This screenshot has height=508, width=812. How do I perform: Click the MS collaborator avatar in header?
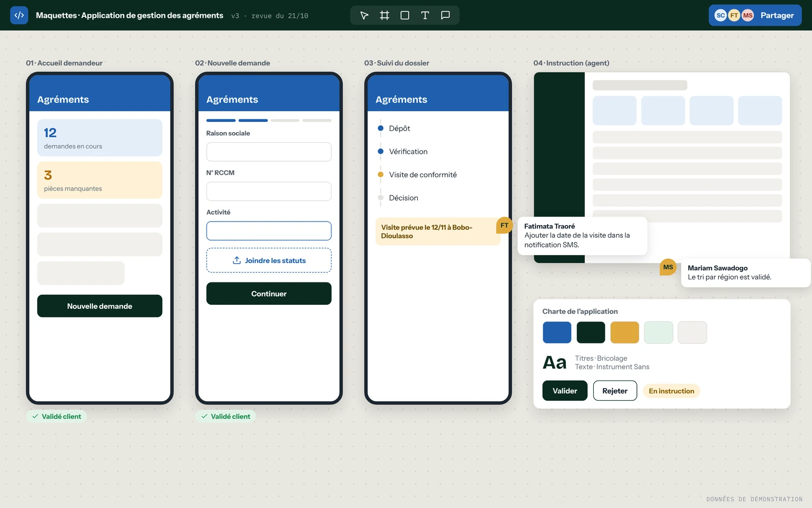point(748,15)
